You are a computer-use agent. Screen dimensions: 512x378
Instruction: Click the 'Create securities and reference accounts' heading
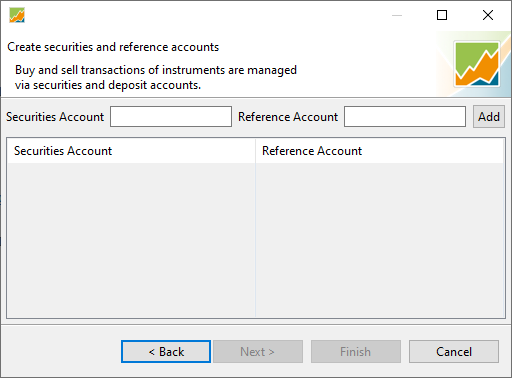113,47
